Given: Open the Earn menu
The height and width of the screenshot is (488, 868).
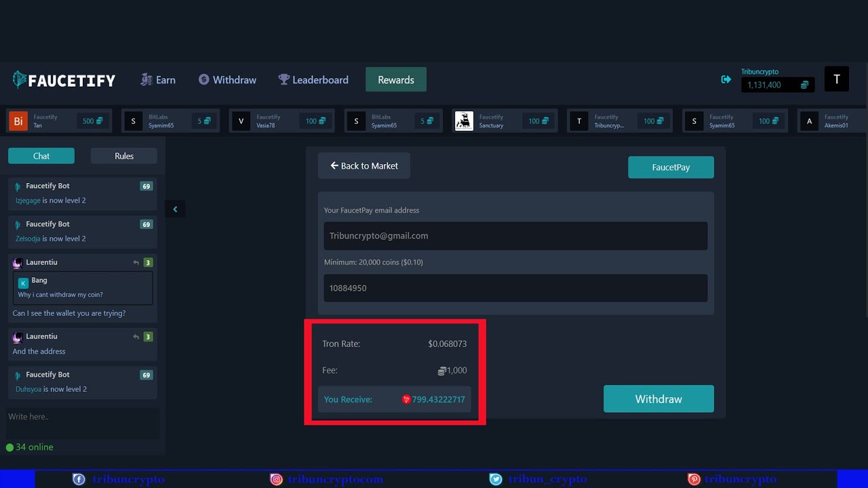Looking at the screenshot, I should click(x=158, y=80).
